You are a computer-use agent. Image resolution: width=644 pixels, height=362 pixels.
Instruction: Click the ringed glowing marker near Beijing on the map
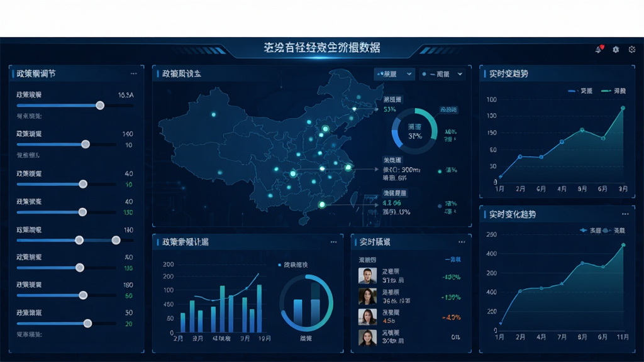point(325,129)
